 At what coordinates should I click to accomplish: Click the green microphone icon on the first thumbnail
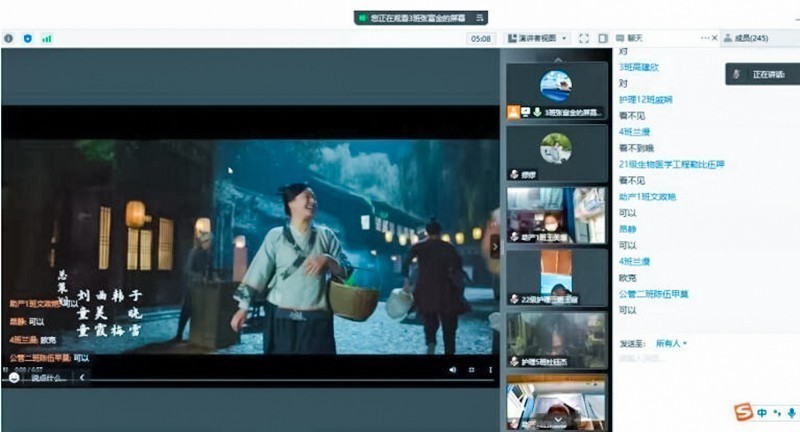537,112
